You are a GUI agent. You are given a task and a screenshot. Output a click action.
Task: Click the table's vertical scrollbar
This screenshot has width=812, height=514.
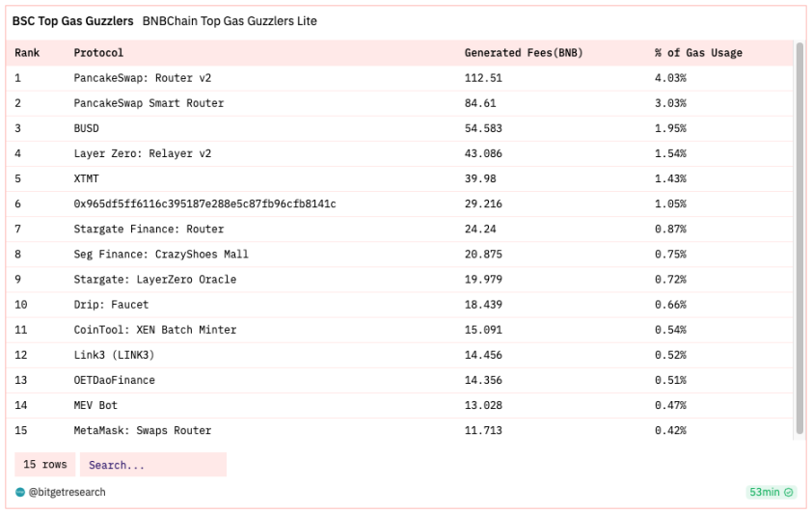click(x=799, y=238)
